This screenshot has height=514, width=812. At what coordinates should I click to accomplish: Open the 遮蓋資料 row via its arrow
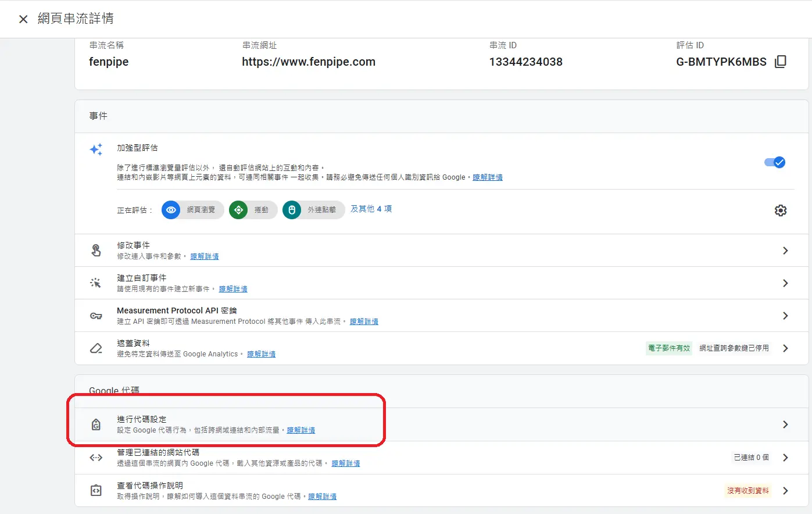[x=785, y=348]
